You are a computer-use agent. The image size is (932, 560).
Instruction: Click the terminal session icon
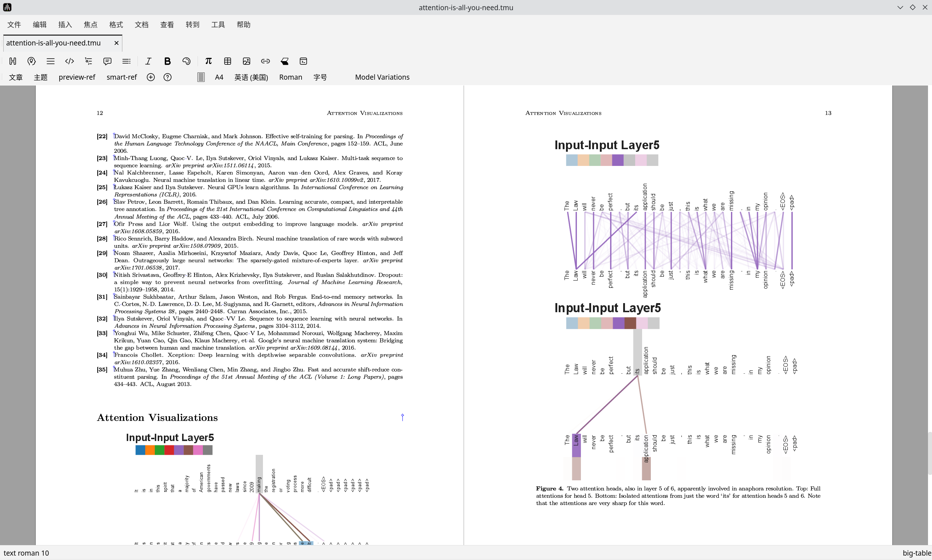pos(303,61)
